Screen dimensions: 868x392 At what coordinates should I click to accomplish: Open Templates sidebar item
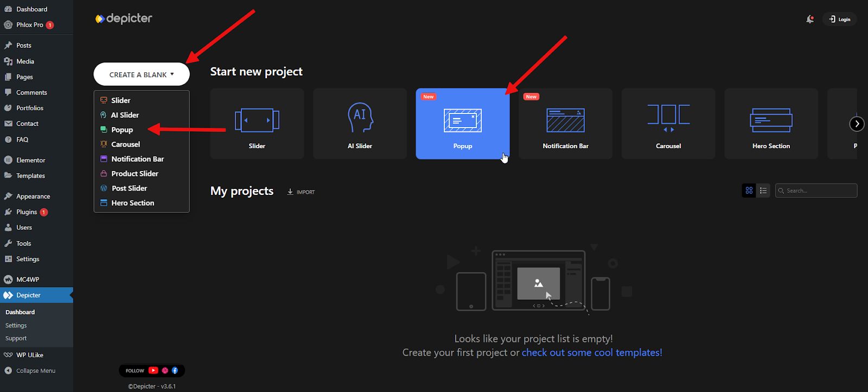pos(36,176)
